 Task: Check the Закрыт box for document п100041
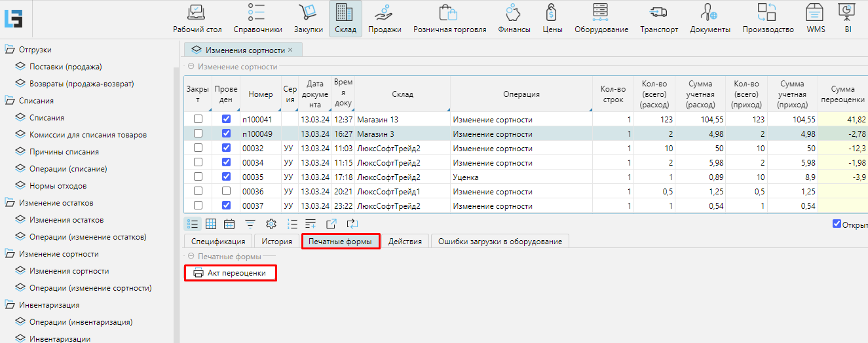tap(198, 119)
